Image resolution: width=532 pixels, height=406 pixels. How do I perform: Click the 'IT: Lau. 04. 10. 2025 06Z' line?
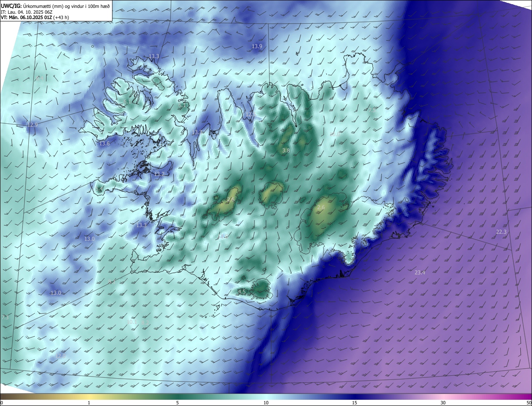pyautogui.click(x=27, y=12)
